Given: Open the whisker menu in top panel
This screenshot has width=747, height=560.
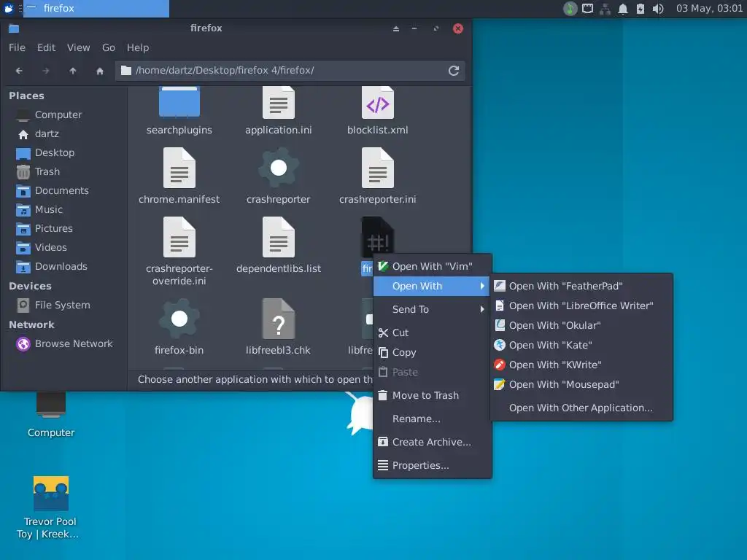Looking at the screenshot, I should click(9, 9).
